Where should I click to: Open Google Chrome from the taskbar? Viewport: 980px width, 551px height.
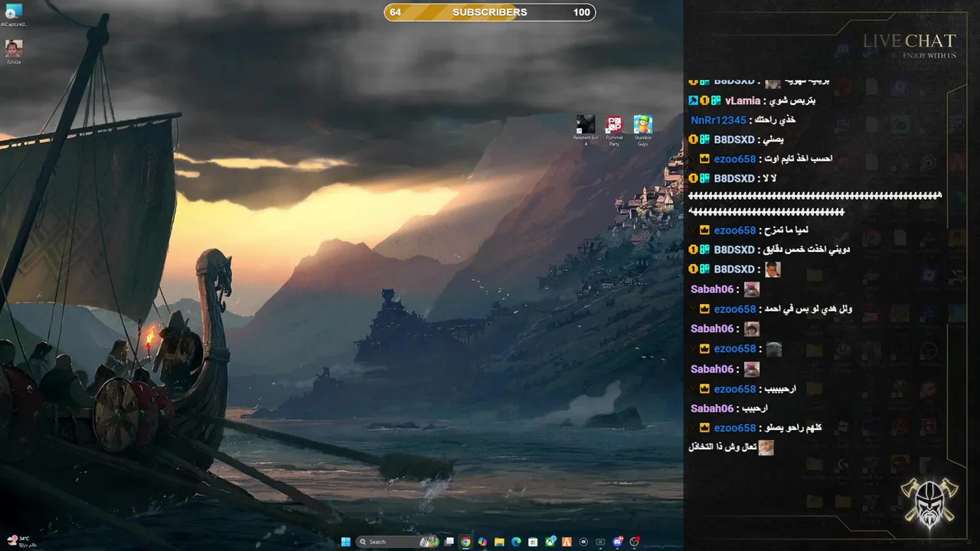465,542
